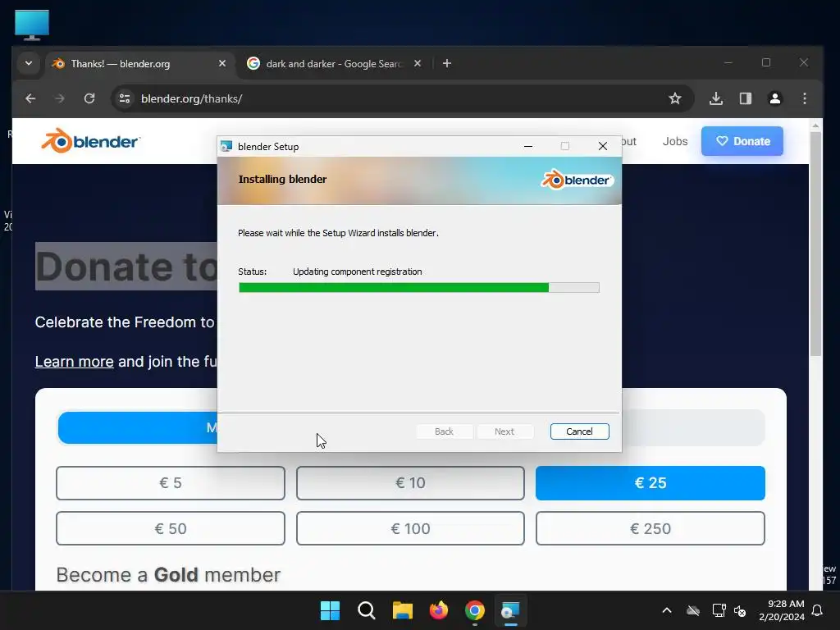The width and height of the screenshot is (840, 630).
Task: Select the € 250 donation amount
Action: click(x=651, y=528)
